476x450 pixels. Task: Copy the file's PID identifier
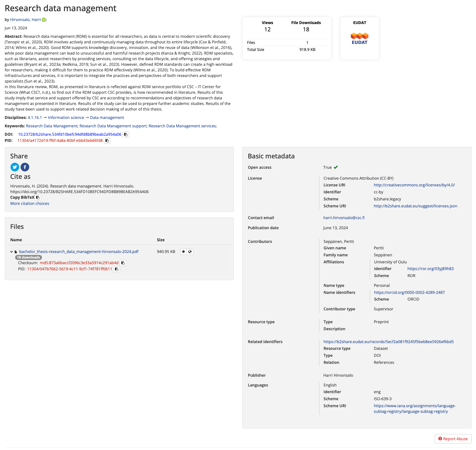[x=116, y=269]
